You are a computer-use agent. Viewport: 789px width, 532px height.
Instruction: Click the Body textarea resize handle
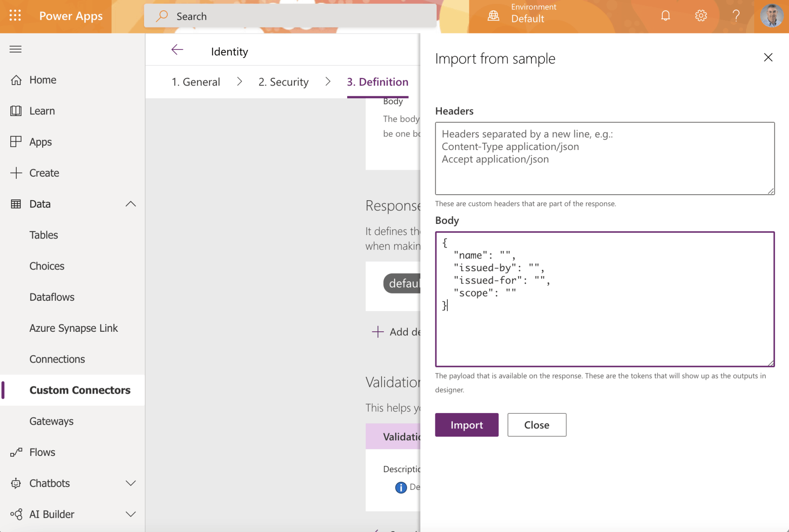coord(771,363)
